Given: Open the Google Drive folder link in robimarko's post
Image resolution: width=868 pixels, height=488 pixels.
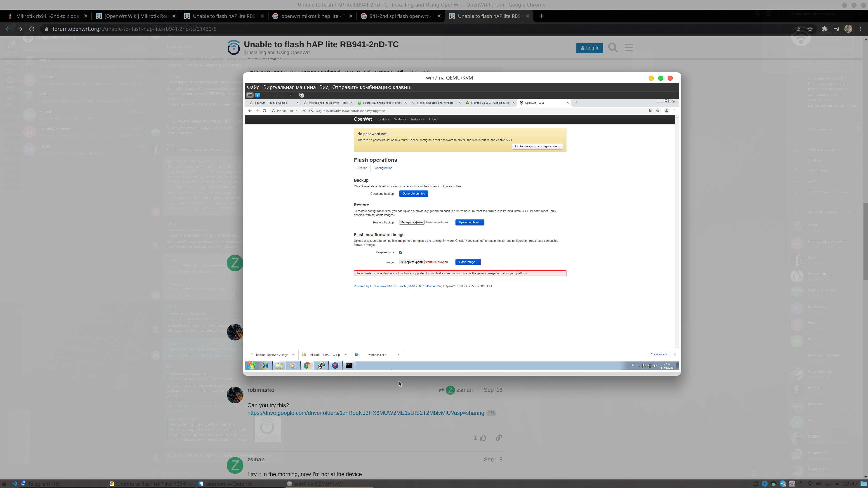Looking at the screenshot, I should (366, 413).
